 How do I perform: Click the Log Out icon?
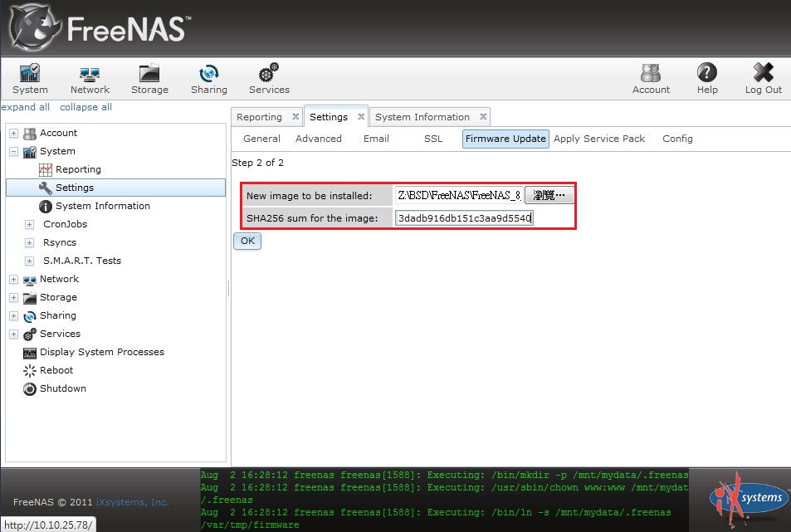(x=763, y=79)
